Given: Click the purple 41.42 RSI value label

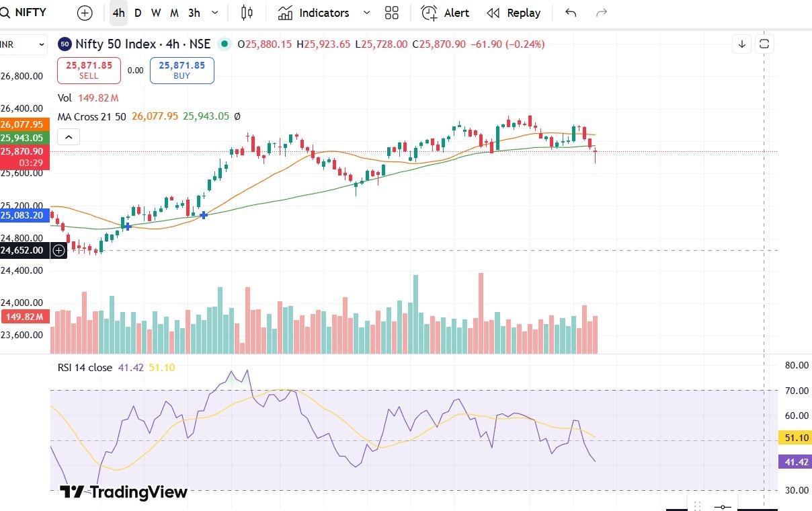Looking at the screenshot, I should 795,461.
